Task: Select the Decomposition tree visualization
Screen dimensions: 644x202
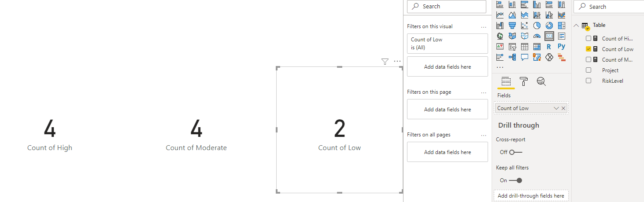Action: tap(512, 57)
